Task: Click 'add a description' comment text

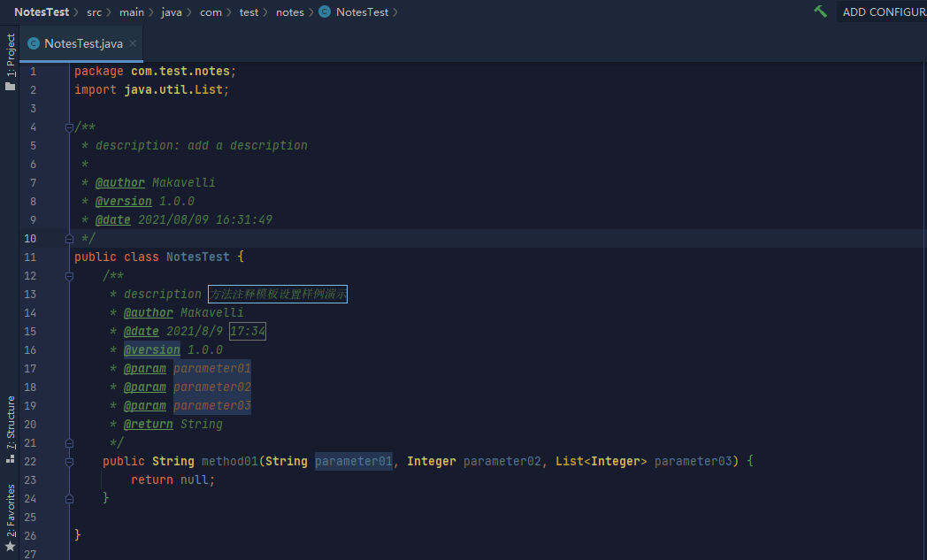Action: 247,145
